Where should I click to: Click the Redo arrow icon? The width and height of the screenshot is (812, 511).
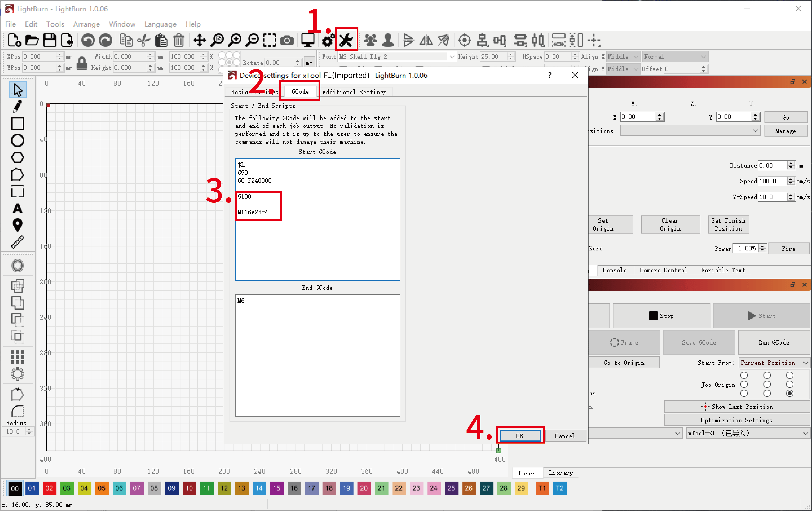pyautogui.click(x=105, y=40)
